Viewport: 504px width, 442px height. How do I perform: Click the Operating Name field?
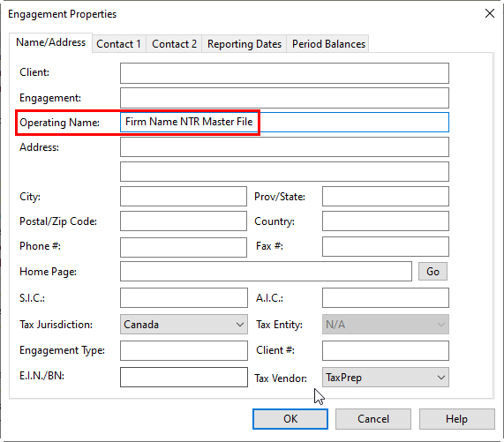tap(284, 122)
